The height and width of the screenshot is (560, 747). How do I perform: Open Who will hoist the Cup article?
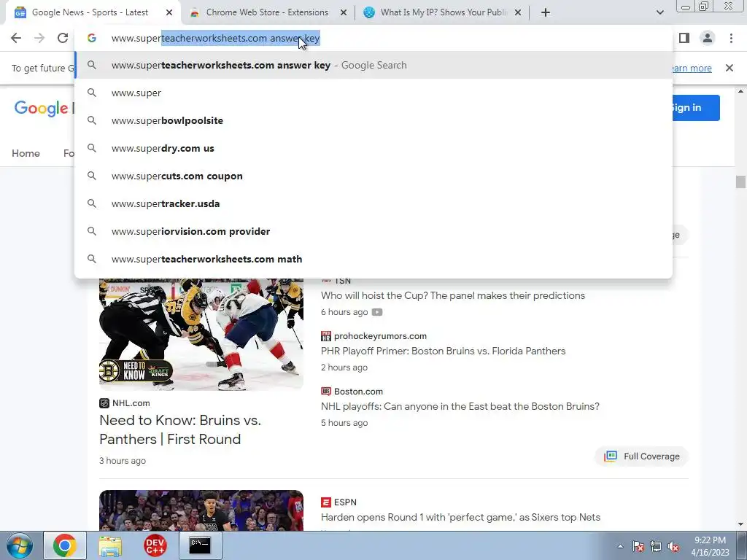point(452,295)
